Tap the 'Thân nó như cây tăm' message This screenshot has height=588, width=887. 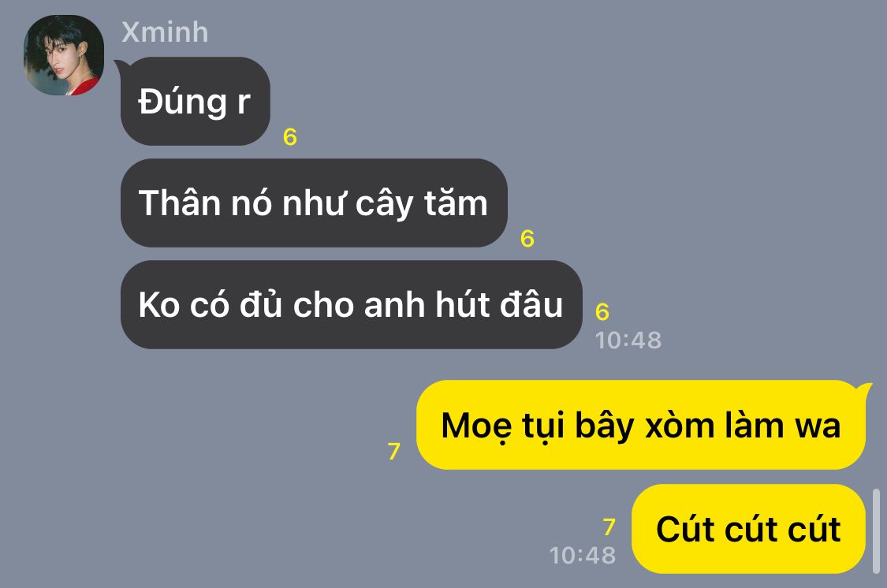click(314, 203)
